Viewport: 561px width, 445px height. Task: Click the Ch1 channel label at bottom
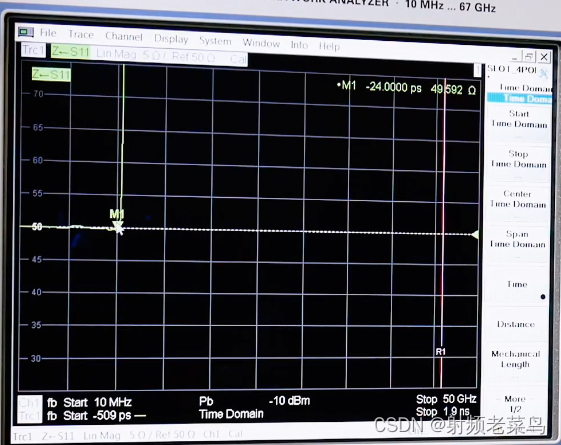pos(30,403)
